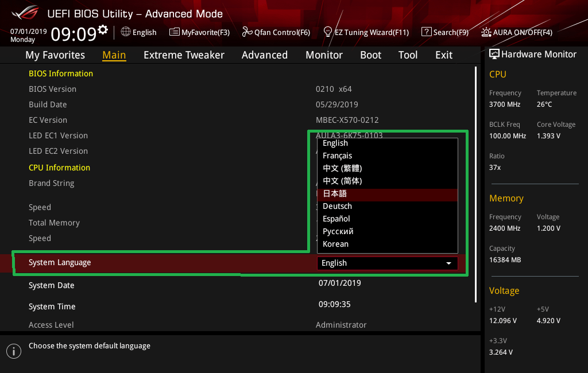Click the Total Memory label
The height and width of the screenshot is (373, 588).
click(x=55, y=223)
